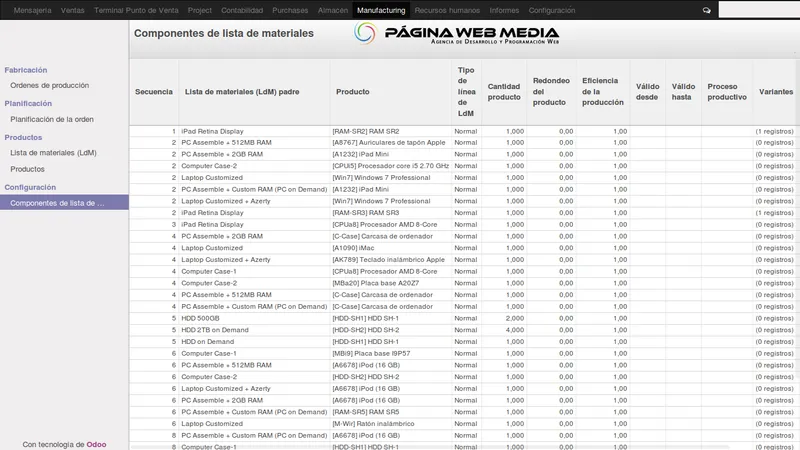Click the Componentes de lista de materiales title

click(x=224, y=34)
